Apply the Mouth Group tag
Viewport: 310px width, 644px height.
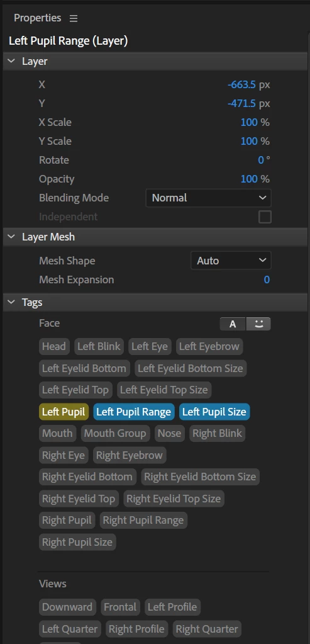(115, 433)
